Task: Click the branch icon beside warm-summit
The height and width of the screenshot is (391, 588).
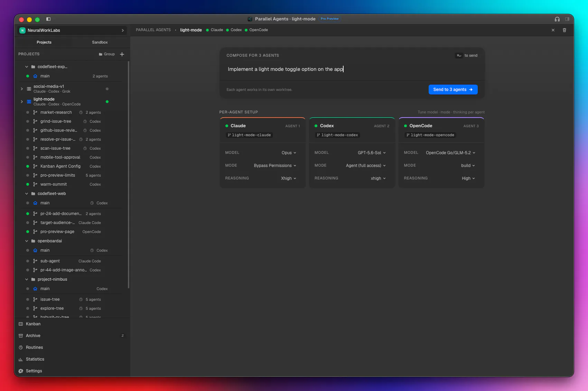Action: click(35, 184)
